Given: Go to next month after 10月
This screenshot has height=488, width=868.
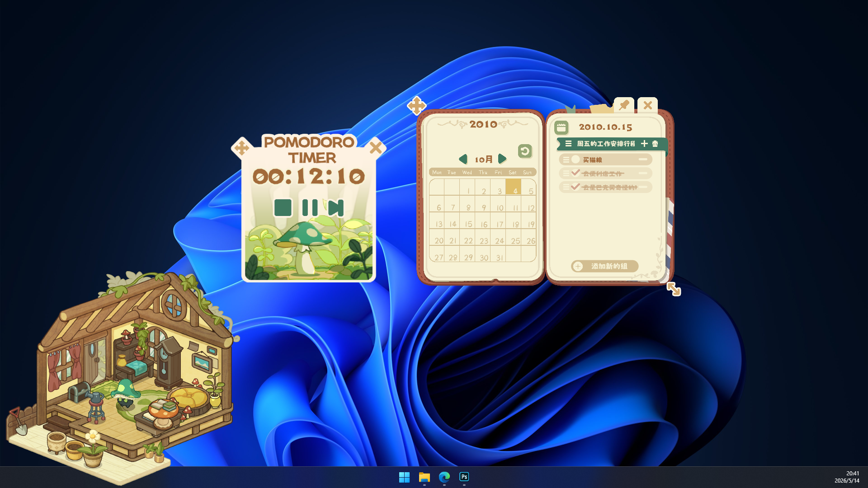Looking at the screenshot, I should [x=502, y=159].
